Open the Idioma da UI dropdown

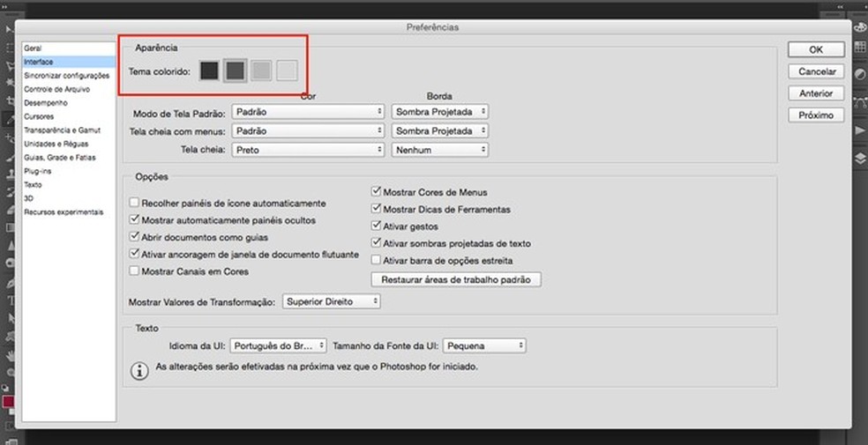click(x=279, y=346)
